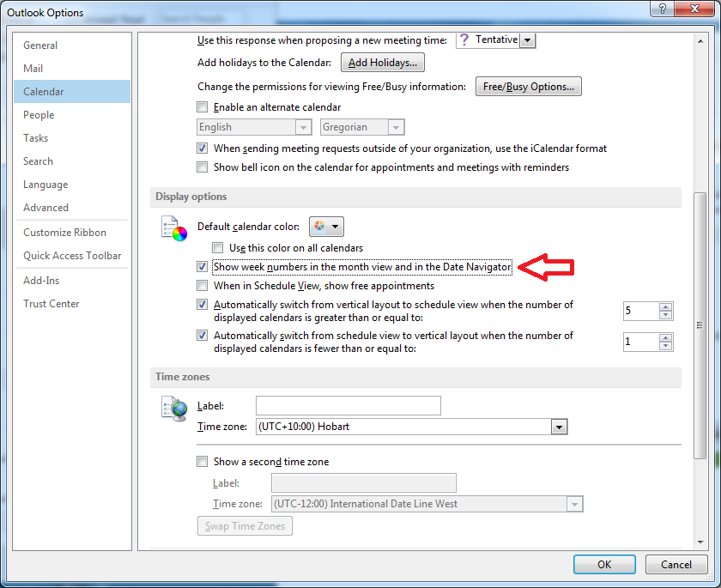
Task: Select the Advanced options category
Action: (72, 208)
